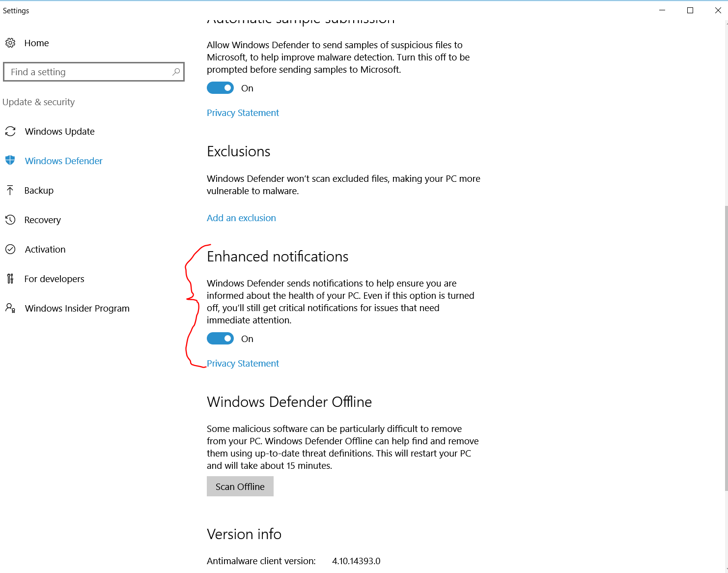Click the Recovery history icon
This screenshot has height=573, width=728.
pyautogui.click(x=10, y=220)
